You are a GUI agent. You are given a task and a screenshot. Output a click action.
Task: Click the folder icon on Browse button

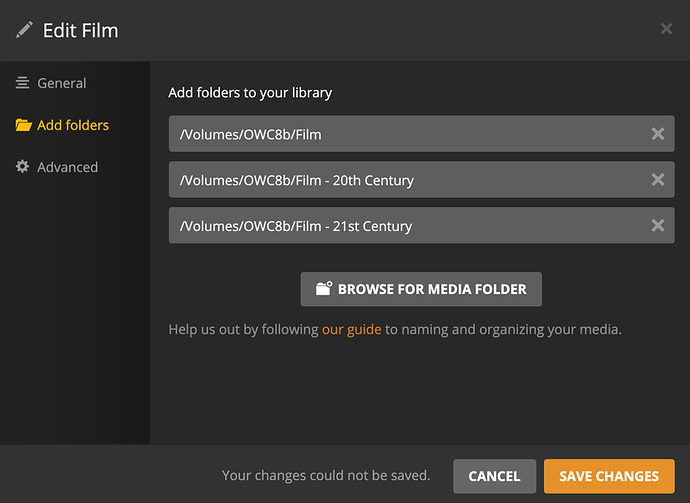click(323, 289)
